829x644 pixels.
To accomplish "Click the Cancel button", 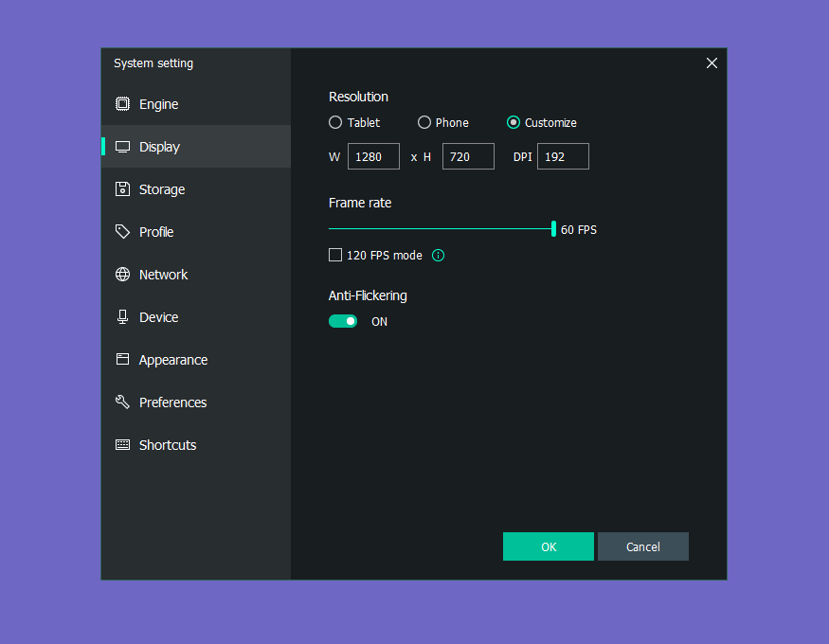I will point(643,546).
